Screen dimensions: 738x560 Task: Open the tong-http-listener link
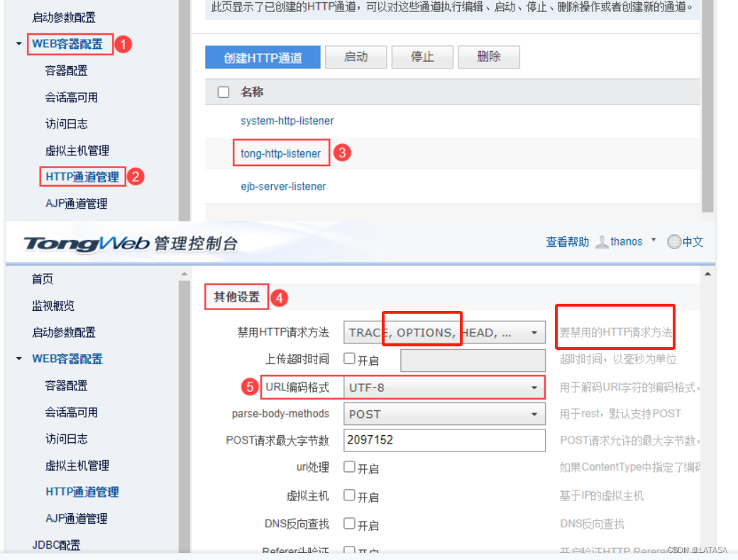[280, 153]
